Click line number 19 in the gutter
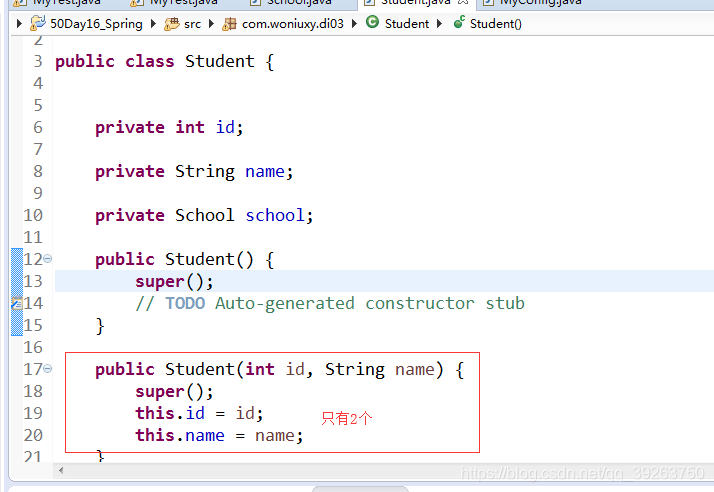The image size is (714, 492). tap(33, 413)
